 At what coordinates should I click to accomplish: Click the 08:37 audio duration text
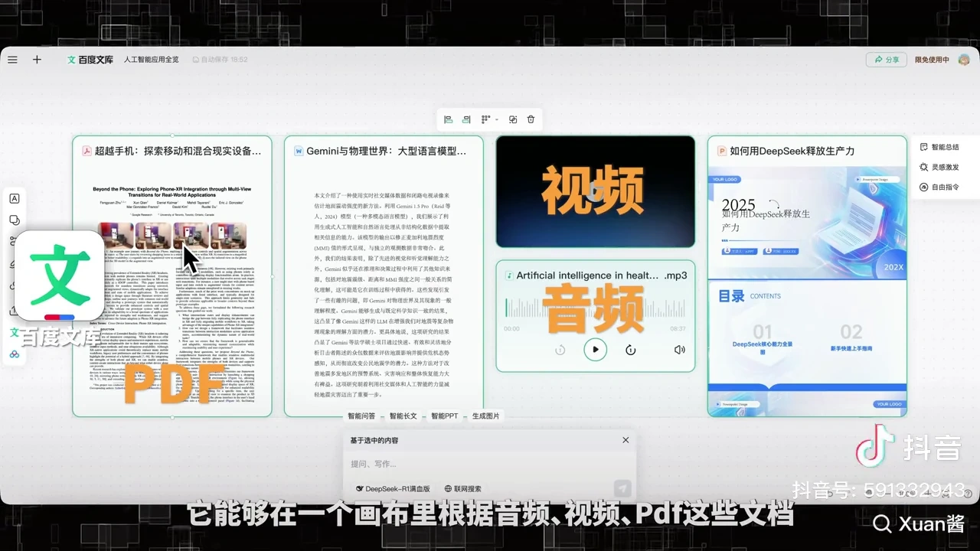tap(678, 328)
